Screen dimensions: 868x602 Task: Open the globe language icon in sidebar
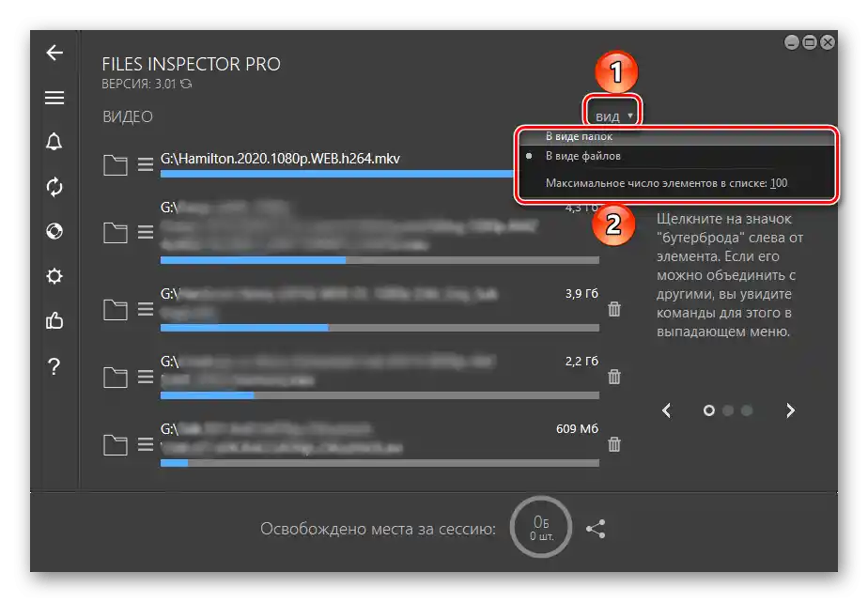54,231
